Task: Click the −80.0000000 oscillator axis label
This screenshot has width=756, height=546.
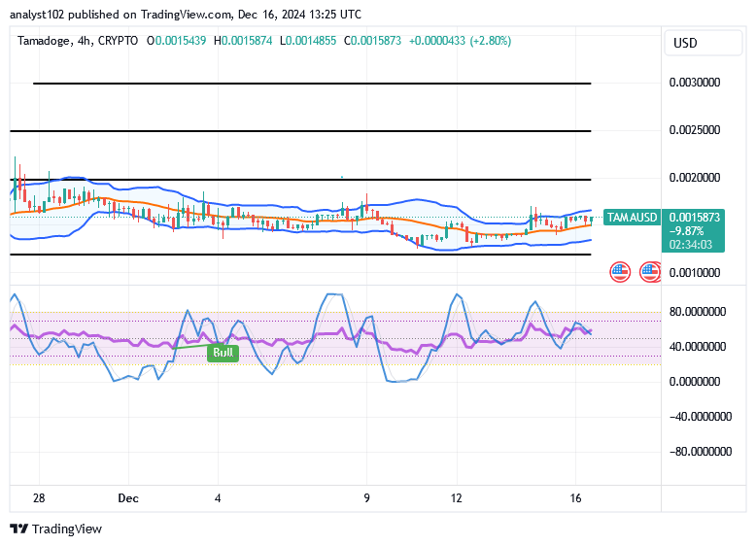Action: pos(701,452)
